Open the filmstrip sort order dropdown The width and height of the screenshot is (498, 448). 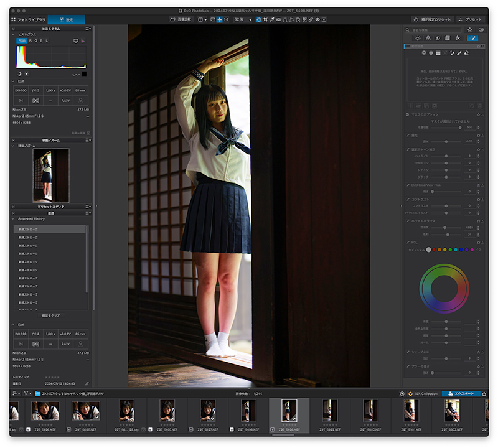(x=16, y=394)
